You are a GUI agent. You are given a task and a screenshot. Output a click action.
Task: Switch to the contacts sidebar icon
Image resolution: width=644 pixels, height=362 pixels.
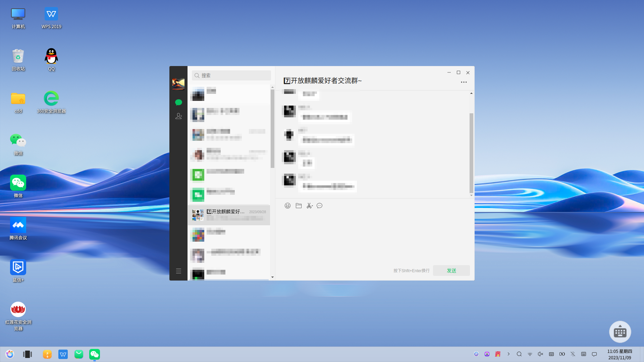178,116
